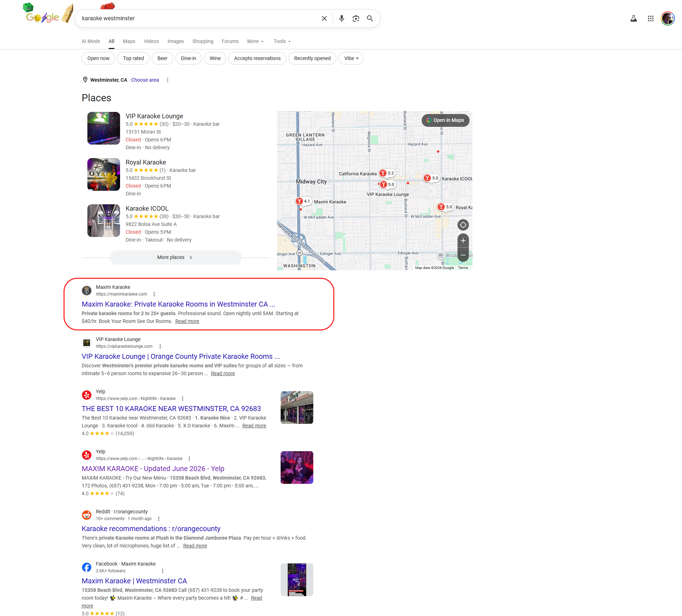Open Maxim Karaoke | Westminster CA Facebook link
The width and height of the screenshot is (682, 616).
pyautogui.click(x=134, y=581)
